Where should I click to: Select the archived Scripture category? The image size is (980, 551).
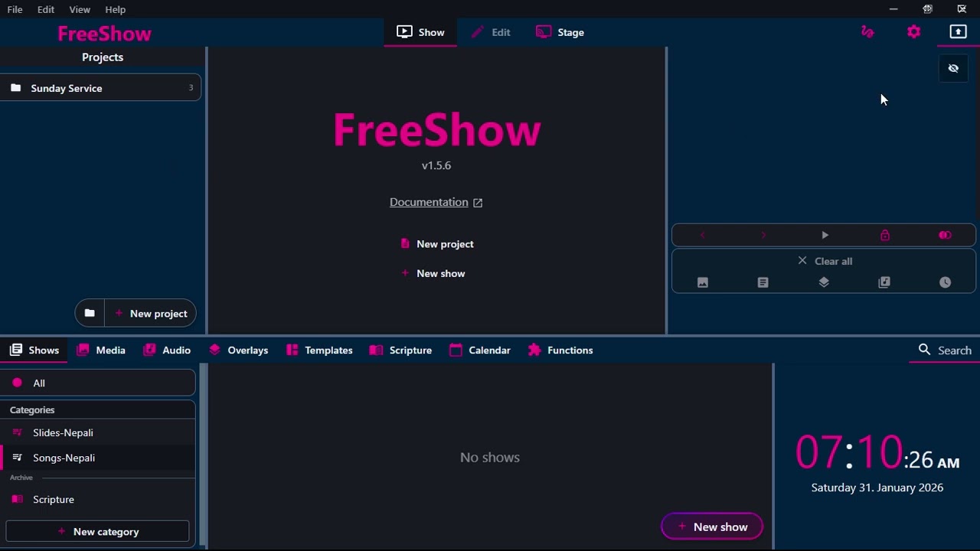[98, 499]
